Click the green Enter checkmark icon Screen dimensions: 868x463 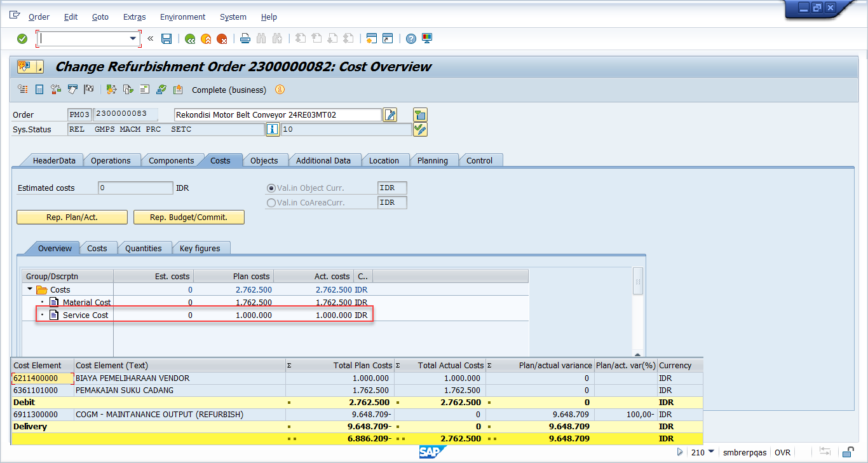tap(22, 39)
